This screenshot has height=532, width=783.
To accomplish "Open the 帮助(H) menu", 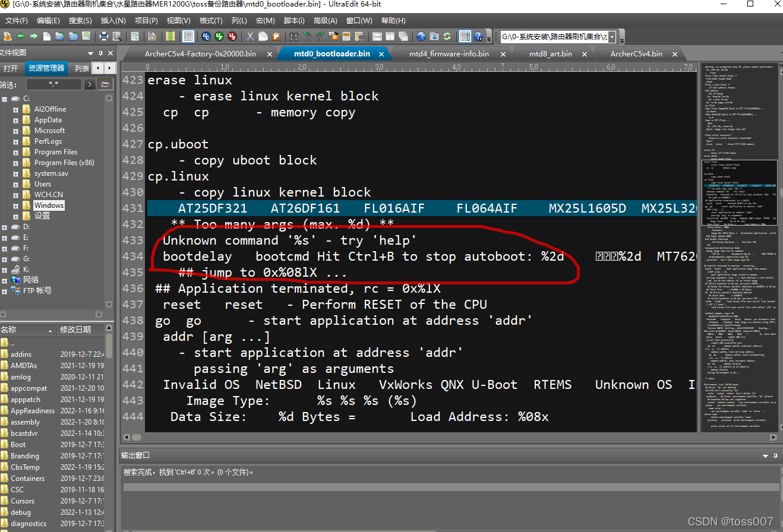I will (x=393, y=21).
